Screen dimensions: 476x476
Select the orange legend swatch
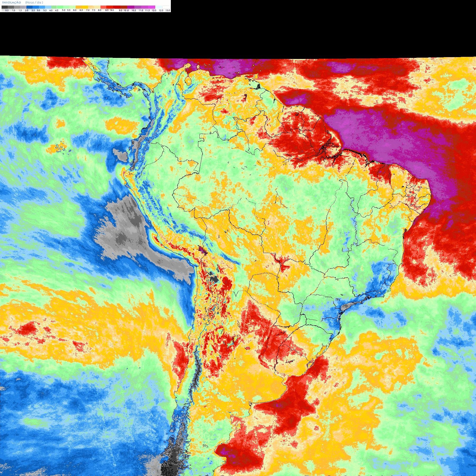(79, 7)
